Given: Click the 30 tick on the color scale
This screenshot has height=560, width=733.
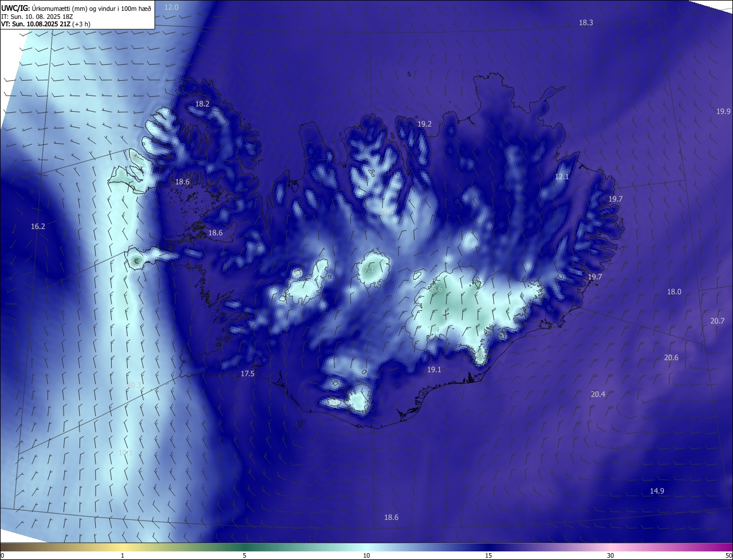Looking at the screenshot, I should point(610,555).
